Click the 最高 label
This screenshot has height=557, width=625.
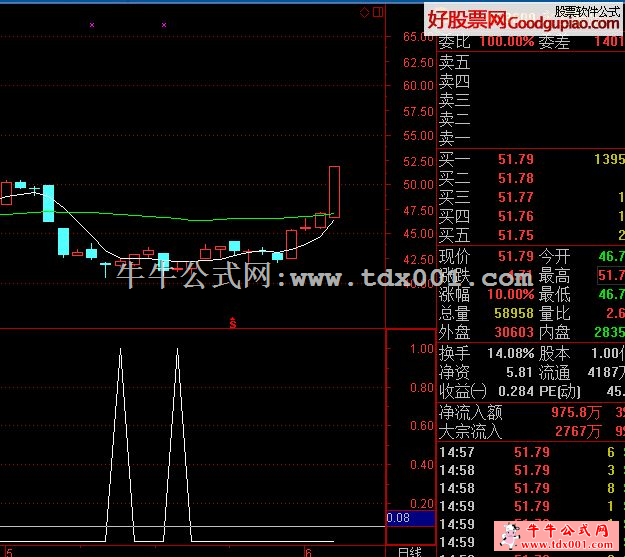(554, 276)
